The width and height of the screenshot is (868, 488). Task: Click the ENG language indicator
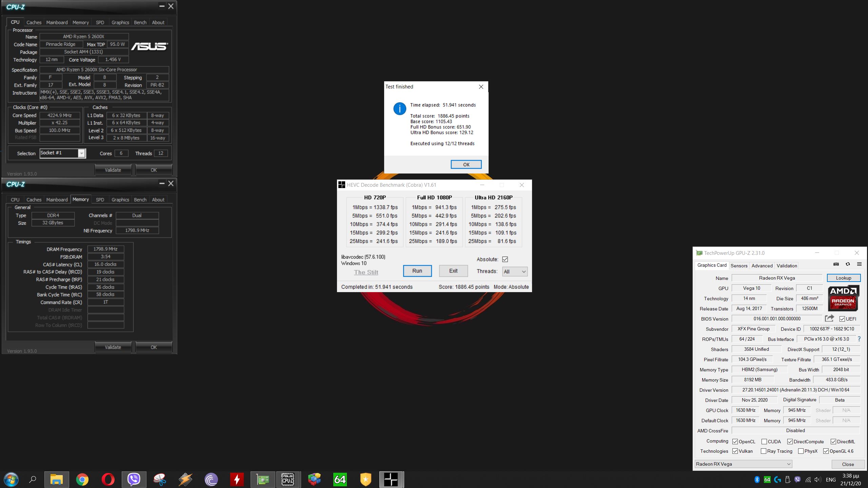[x=831, y=480]
